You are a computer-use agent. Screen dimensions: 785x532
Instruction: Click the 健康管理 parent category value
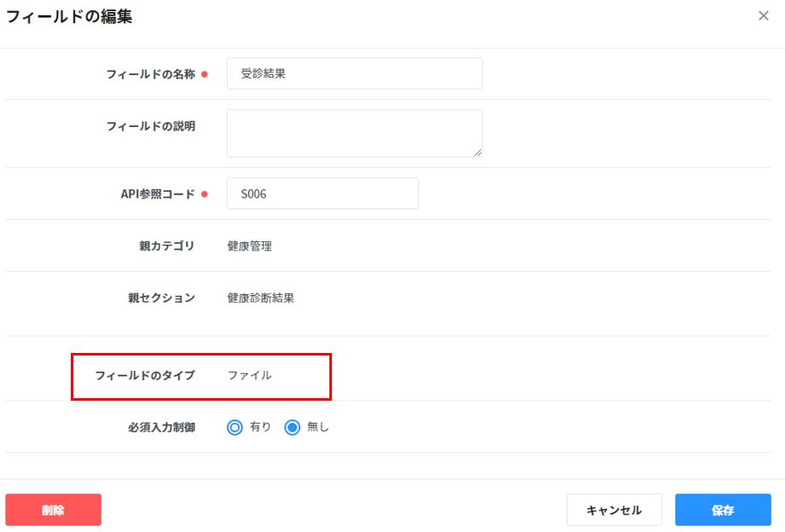coord(249,246)
